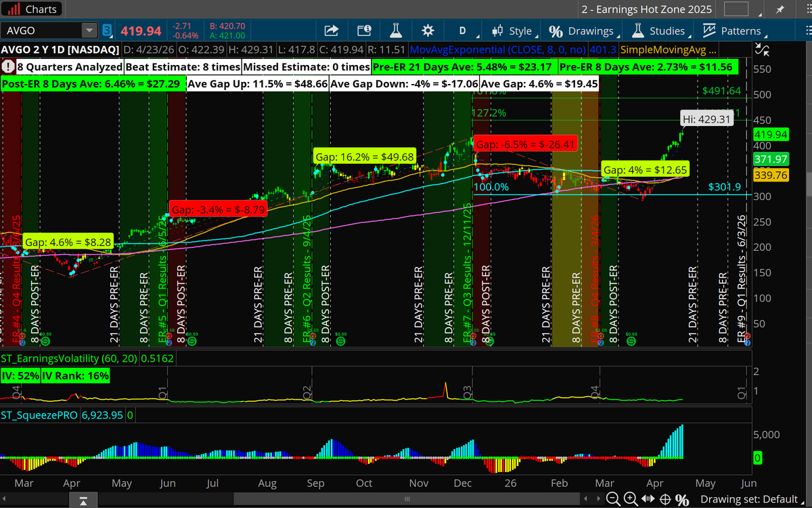Click the 'ER #9 - Q1 Results - 6/3/26' marker
The width and height of the screenshot is (812, 508).
click(741, 278)
